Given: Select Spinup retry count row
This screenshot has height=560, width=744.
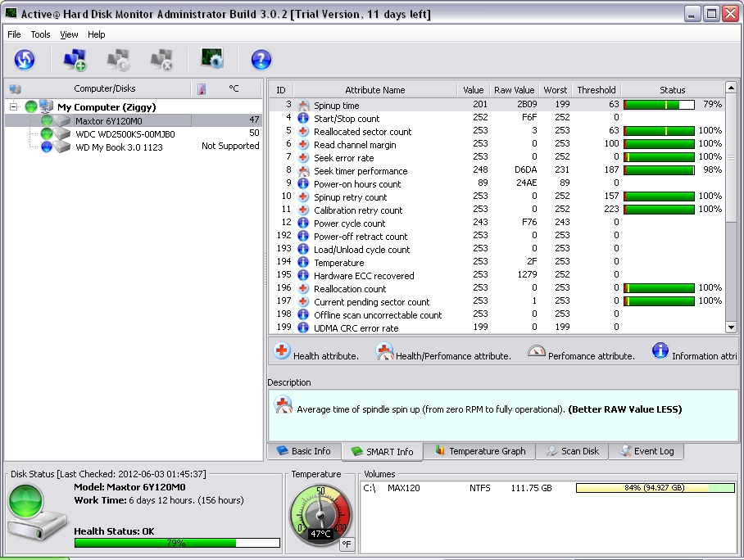Looking at the screenshot, I should [497, 196].
